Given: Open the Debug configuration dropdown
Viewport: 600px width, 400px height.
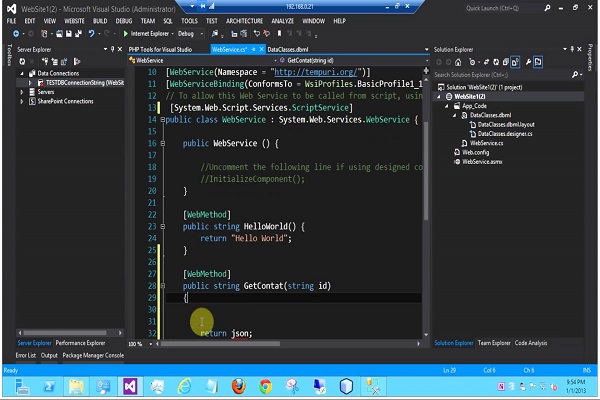Looking at the screenshot, I should click(x=202, y=34).
